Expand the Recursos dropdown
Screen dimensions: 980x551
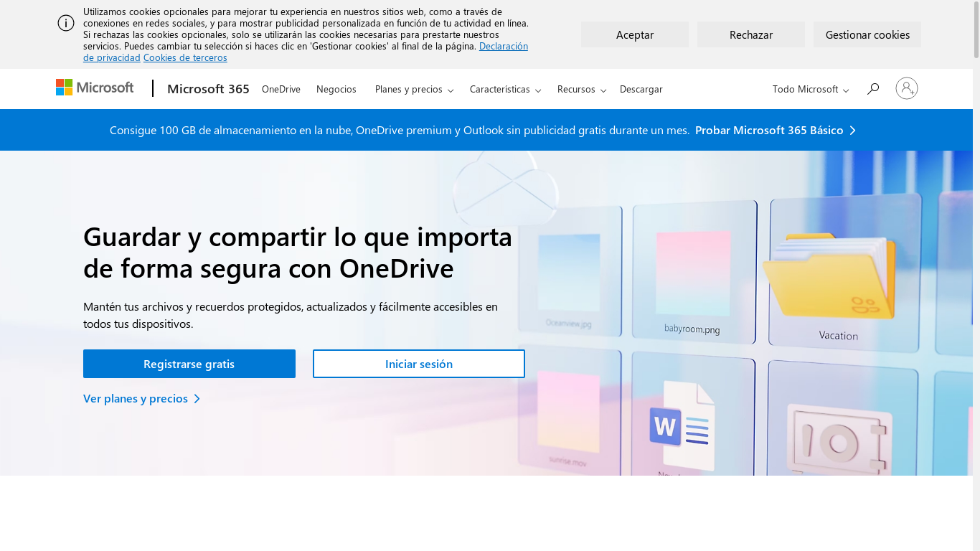click(x=581, y=90)
